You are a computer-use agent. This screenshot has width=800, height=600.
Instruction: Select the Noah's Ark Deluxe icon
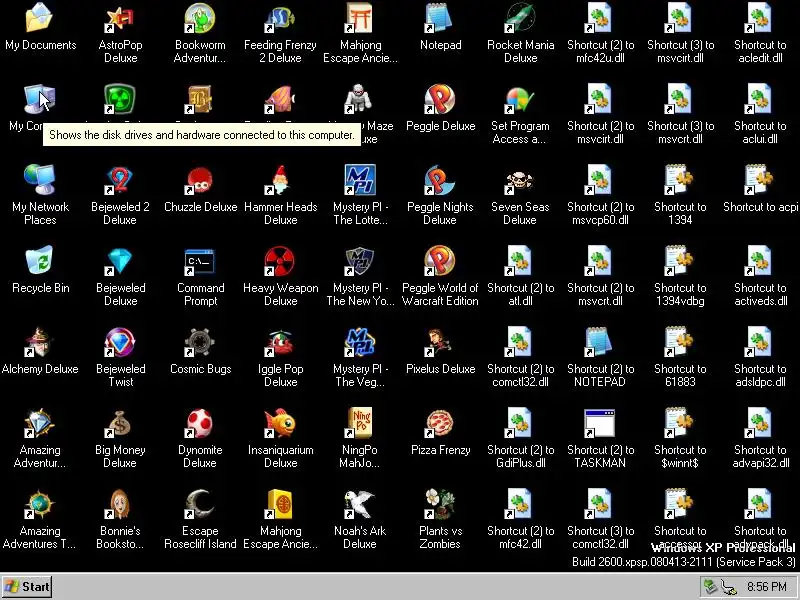pos(360,504)
